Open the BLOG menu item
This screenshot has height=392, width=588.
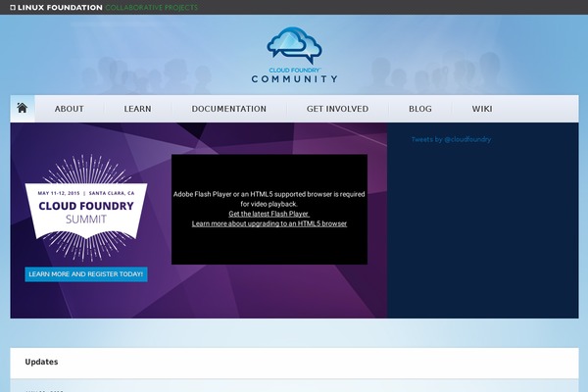click(x=420, y=109)
